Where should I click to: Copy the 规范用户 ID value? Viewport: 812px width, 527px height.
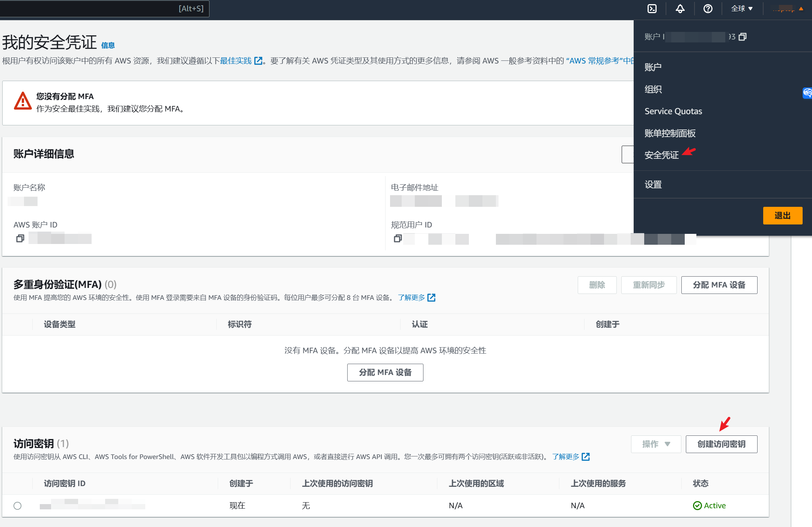pos(398,238)
